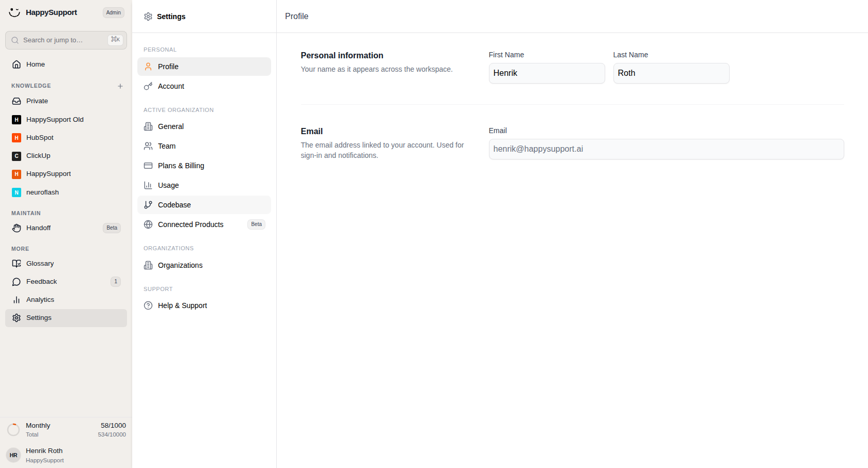
Task: Open Help & Support
Action: pyautogui.click(x=204, y=305)
